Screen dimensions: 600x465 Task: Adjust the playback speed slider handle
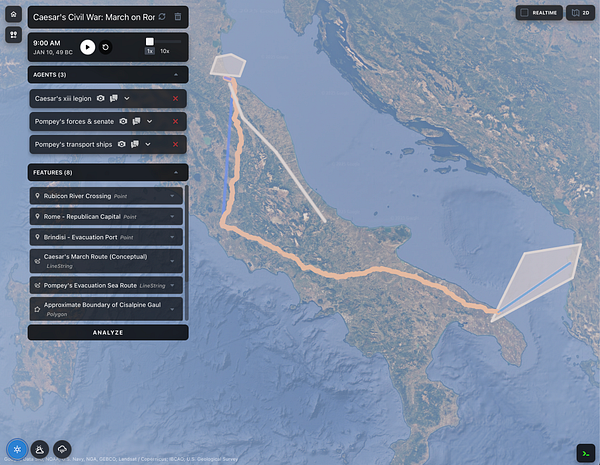pyautogui.click(x=150, y=41)
